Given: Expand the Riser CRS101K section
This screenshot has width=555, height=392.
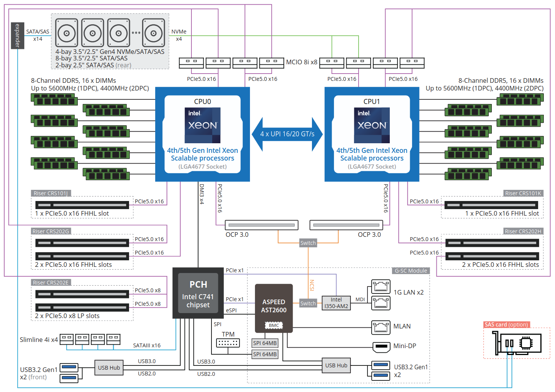Looking at the screenshot, I should (x=523, y=193).
